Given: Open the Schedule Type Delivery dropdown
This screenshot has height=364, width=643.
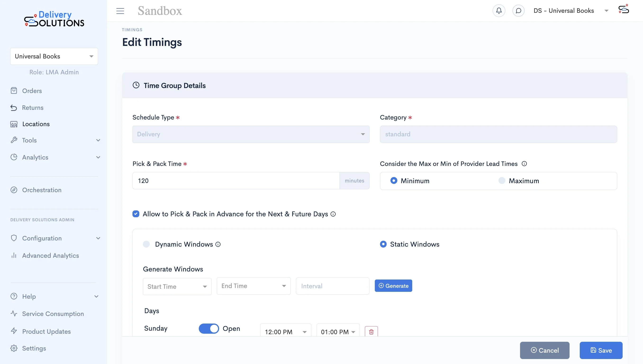Looking at the screenshot, I should tap(251, 134).
